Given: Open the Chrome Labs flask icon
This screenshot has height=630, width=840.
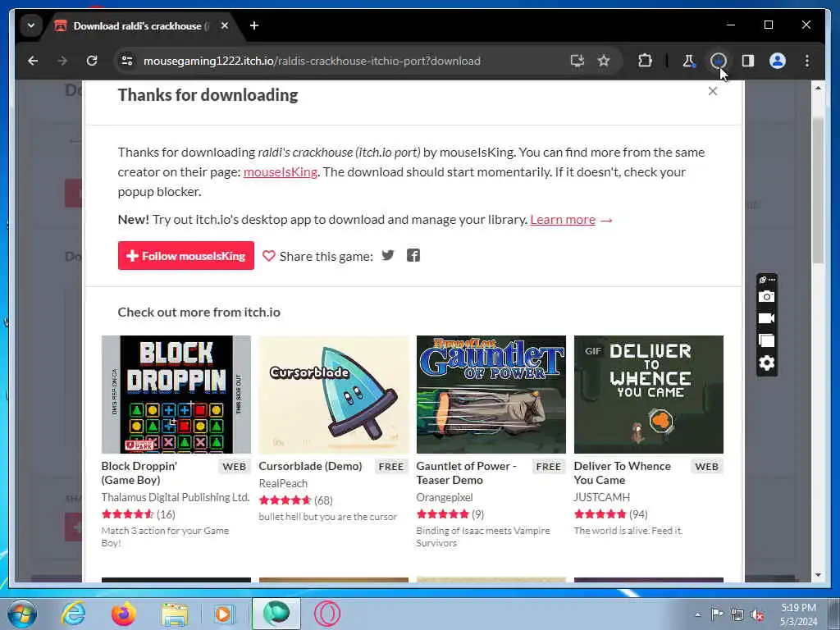Looking at the screenshot, I should click(x=688, y=61).
